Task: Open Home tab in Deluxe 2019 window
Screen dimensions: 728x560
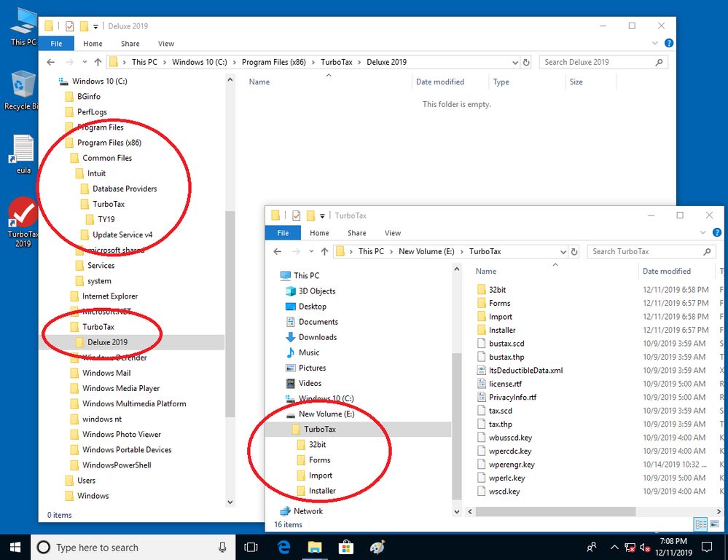Action: 93,44
